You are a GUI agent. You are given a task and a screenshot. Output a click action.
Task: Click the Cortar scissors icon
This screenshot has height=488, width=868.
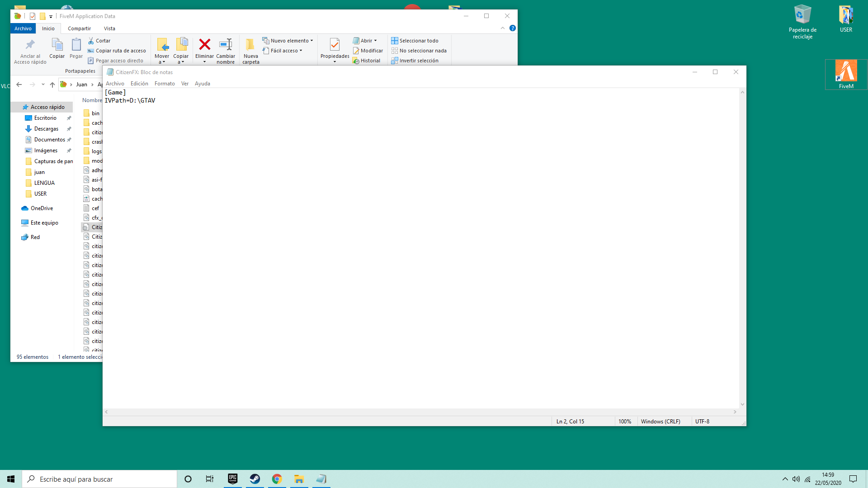pyautogui.click(x=91, y=41)
